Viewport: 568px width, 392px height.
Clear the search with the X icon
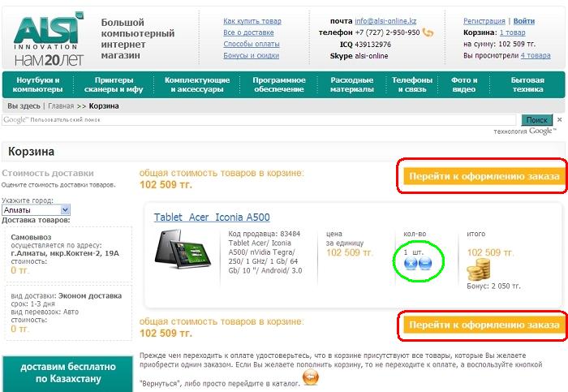560,119
